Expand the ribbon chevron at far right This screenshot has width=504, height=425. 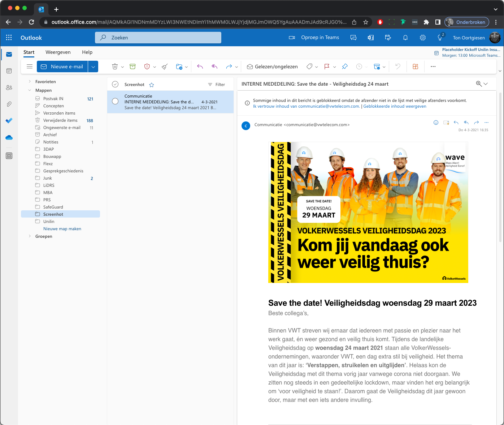(x=500, y=71)
